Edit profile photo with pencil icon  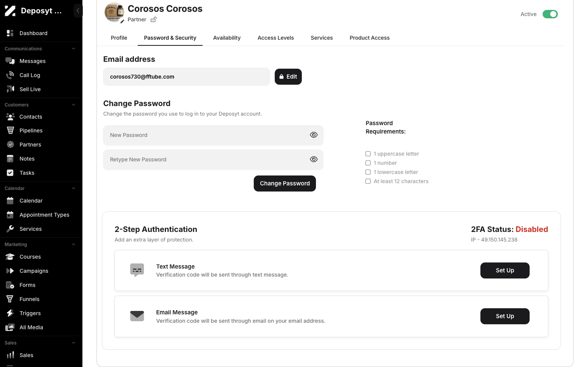[122, 21]
